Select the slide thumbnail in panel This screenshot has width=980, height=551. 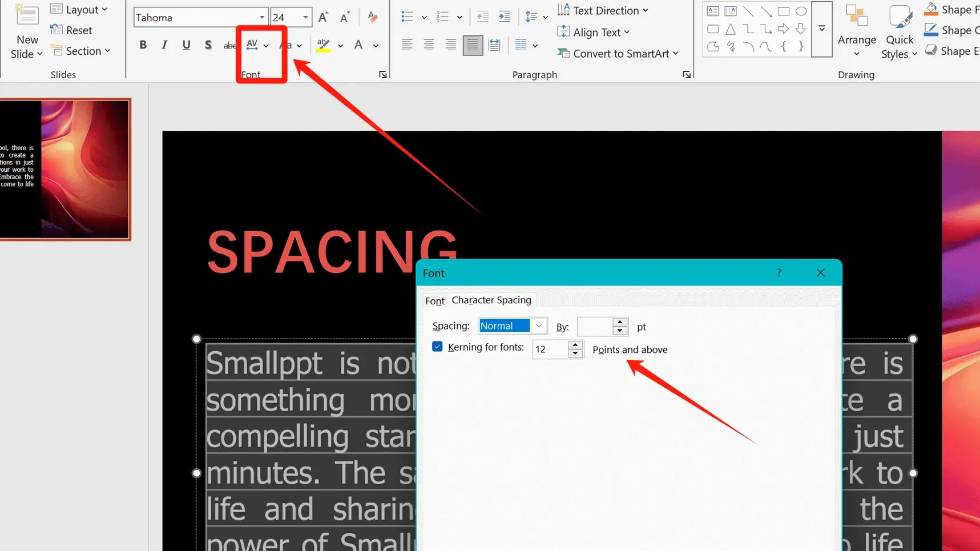[65, 170]
